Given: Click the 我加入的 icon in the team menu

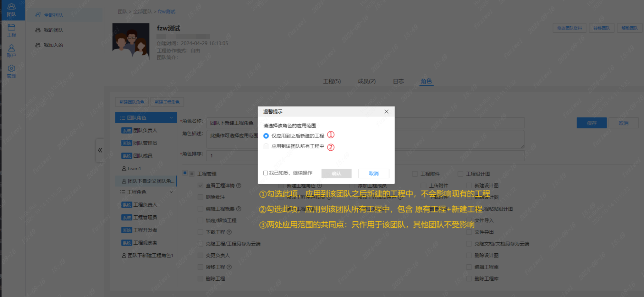Looking at the screenshot, I should coord(38,45).
